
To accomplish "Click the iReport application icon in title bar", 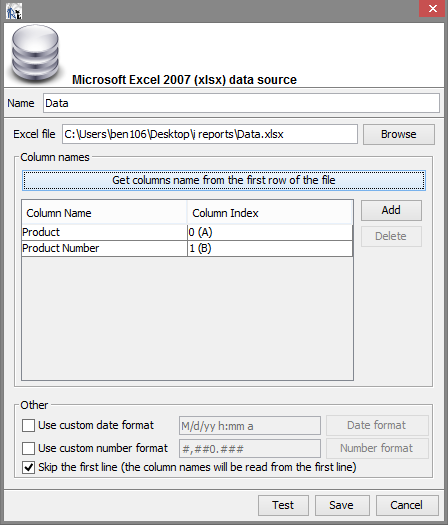I will 14,11.
